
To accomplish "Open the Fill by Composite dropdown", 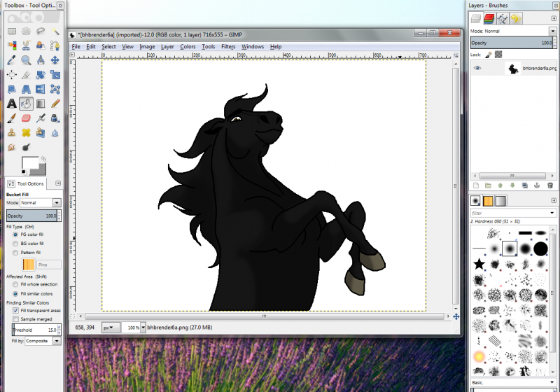I will (x=43, y=341).
